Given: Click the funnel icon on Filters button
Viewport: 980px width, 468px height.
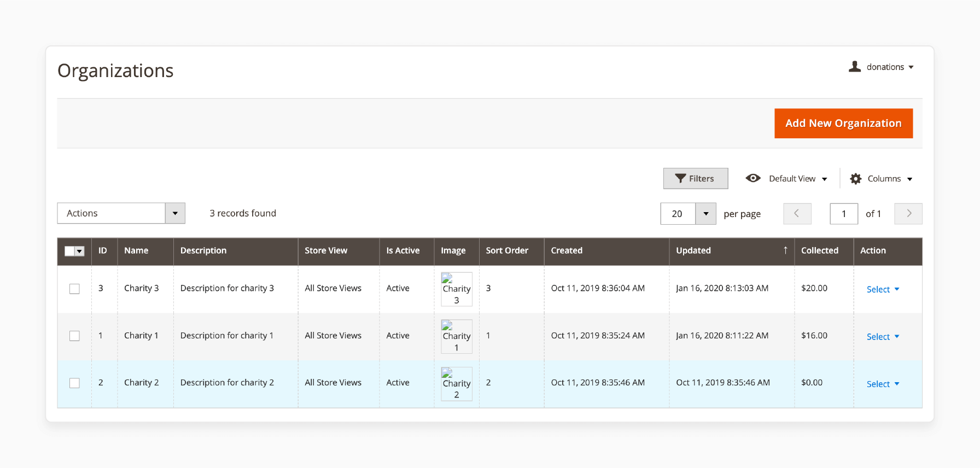Looking at the screenshot, I should tap(680, 178).
